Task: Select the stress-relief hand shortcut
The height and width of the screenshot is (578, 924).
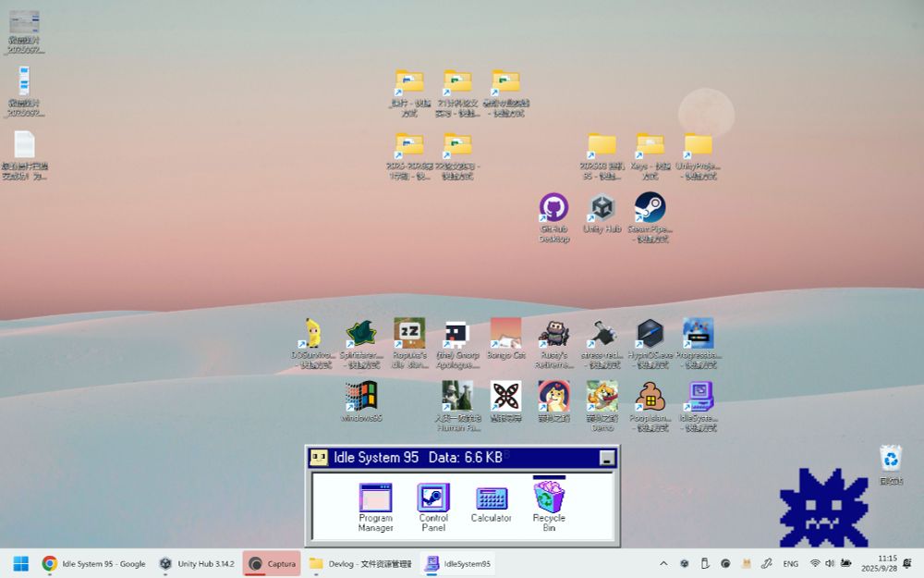Action: [x=602, y=344]
